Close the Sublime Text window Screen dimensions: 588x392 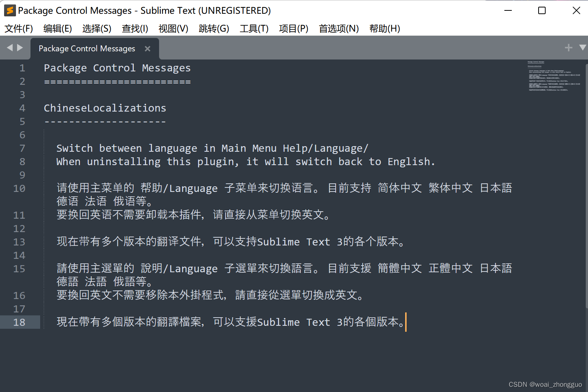pyautogui.click(x=576, y=10)
